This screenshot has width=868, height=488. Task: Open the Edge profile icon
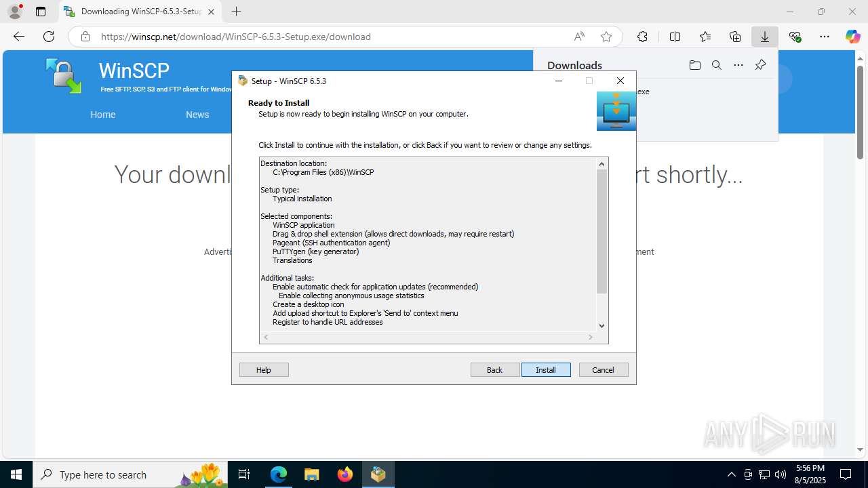(15, 12)
